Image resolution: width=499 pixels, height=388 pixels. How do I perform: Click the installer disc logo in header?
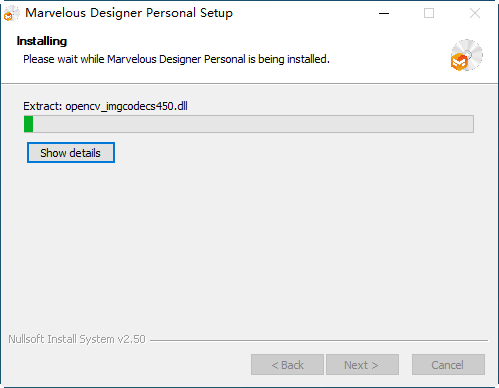tap(466, 55)
